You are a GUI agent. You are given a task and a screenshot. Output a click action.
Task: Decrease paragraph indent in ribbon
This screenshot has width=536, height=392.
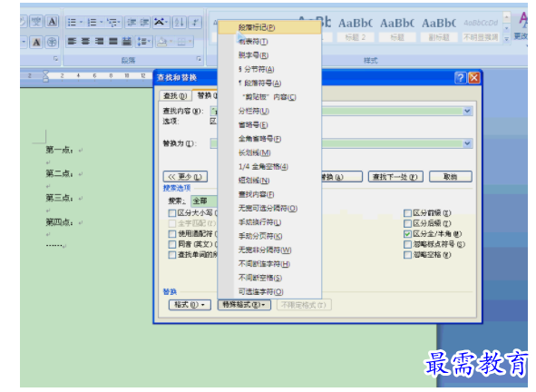(x=132, y=23)
